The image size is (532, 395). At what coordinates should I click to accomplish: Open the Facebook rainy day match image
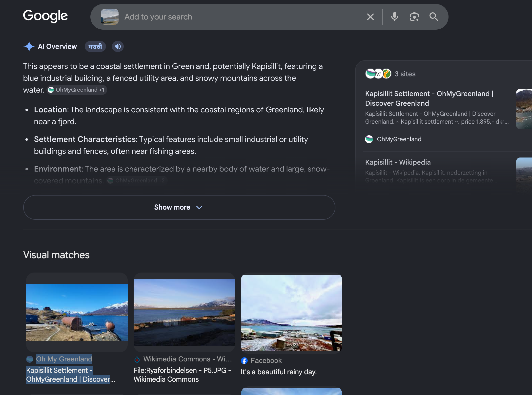pyautogui.click(x=291, y=313)
